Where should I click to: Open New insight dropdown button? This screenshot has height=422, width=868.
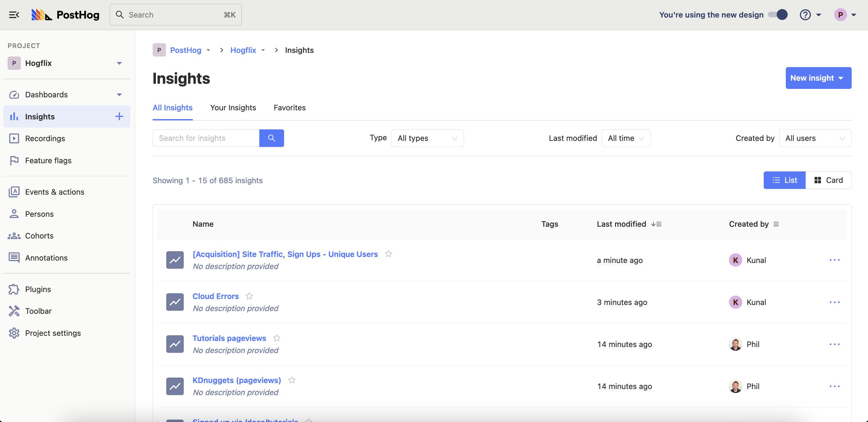click(x=818, y=78)
